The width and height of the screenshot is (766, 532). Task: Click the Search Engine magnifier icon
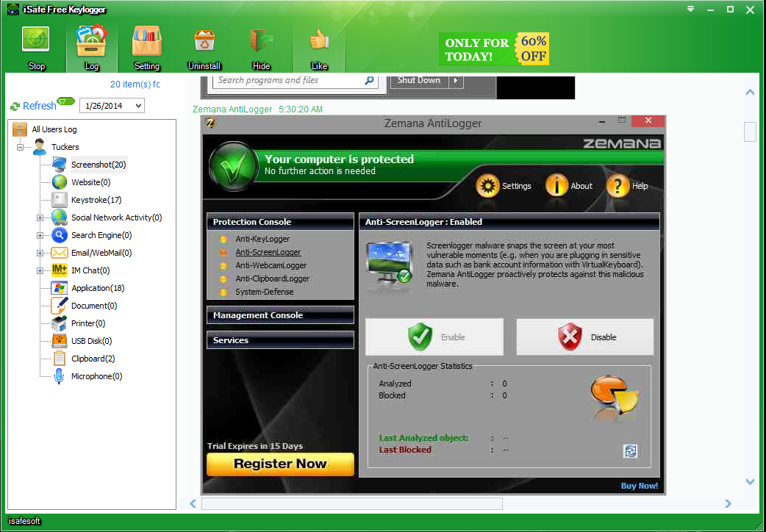59,235
